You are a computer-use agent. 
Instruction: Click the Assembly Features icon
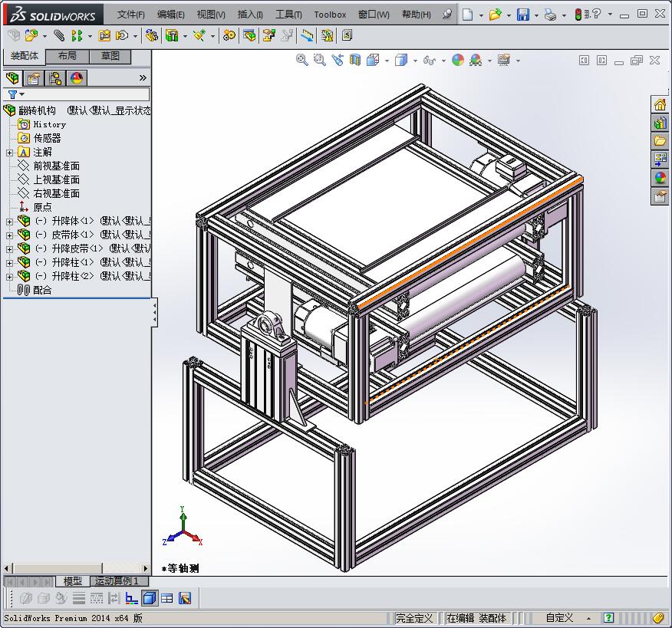point(172,35)
